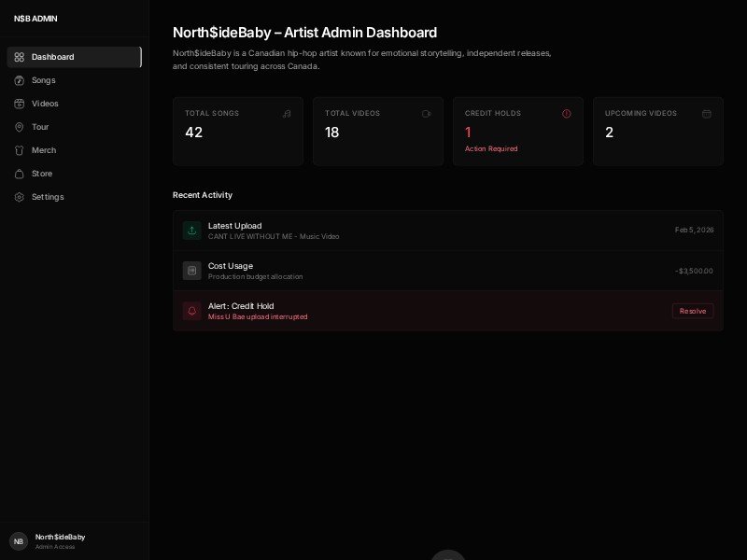Click the green upload icon beside Latest Upload
This screenshot has width=747, height=560.
point(191,231)
